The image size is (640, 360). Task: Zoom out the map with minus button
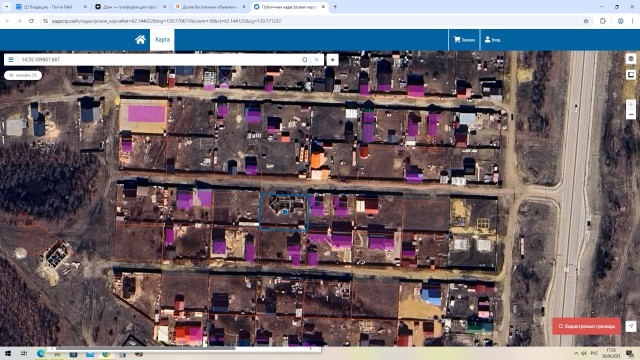coord(631,115)
